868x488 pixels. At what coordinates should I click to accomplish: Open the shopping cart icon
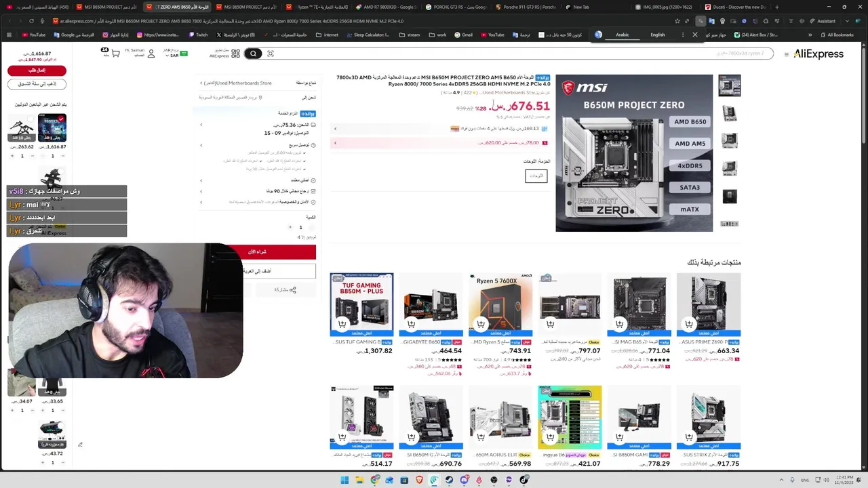pos(115,53)
